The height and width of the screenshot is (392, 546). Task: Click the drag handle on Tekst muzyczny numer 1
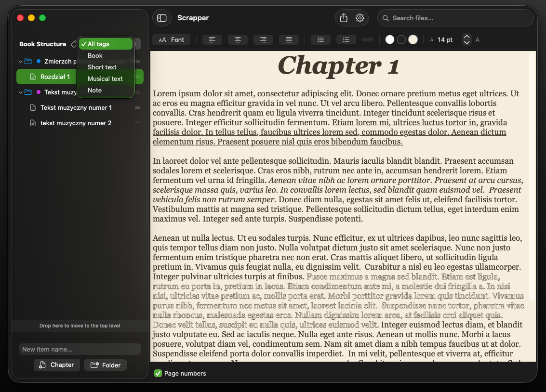coord(137,108)
